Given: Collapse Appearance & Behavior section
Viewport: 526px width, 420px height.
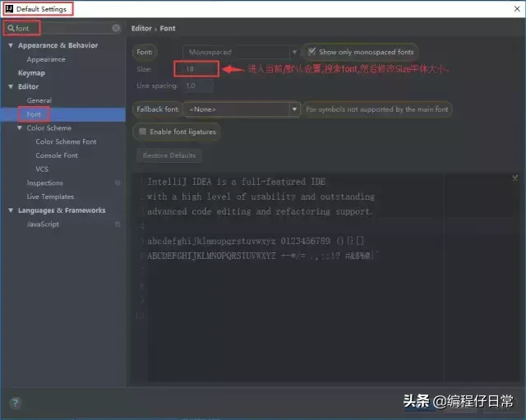Looking at the screenshot, I should click(x=11, y=45).
